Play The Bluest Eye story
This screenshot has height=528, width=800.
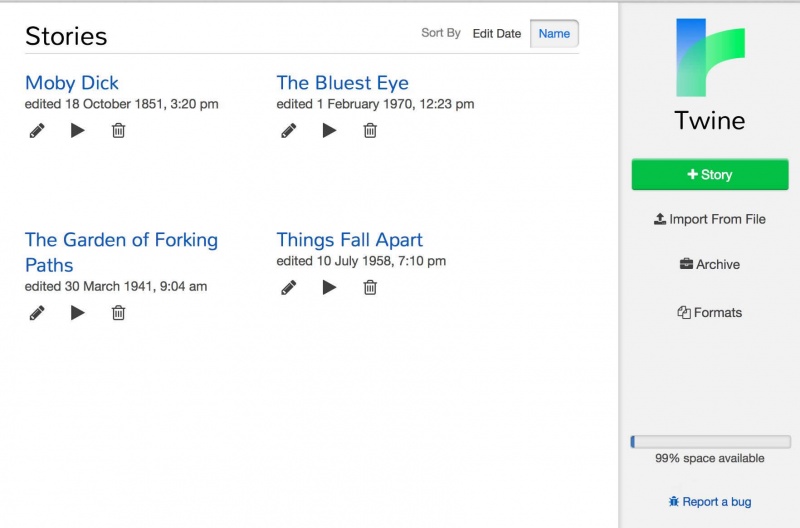329,130
